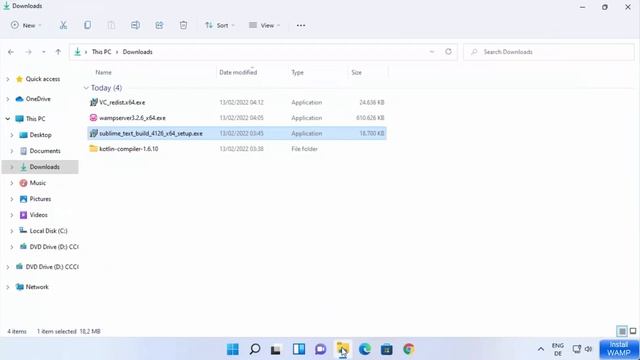Click the Paste icon in toolbar
640x360 pixels.
pyautogui.click(x=111, y=25)
